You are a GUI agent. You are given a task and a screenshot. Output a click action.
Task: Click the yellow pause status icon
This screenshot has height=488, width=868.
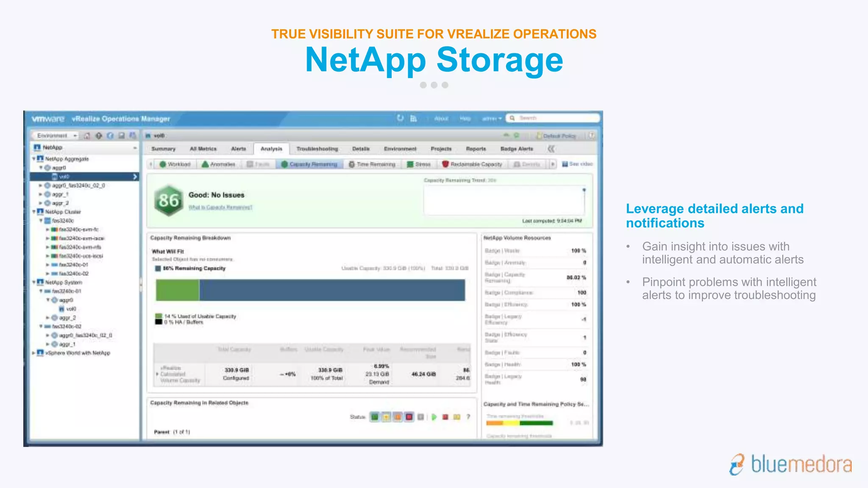click(457, 417)
